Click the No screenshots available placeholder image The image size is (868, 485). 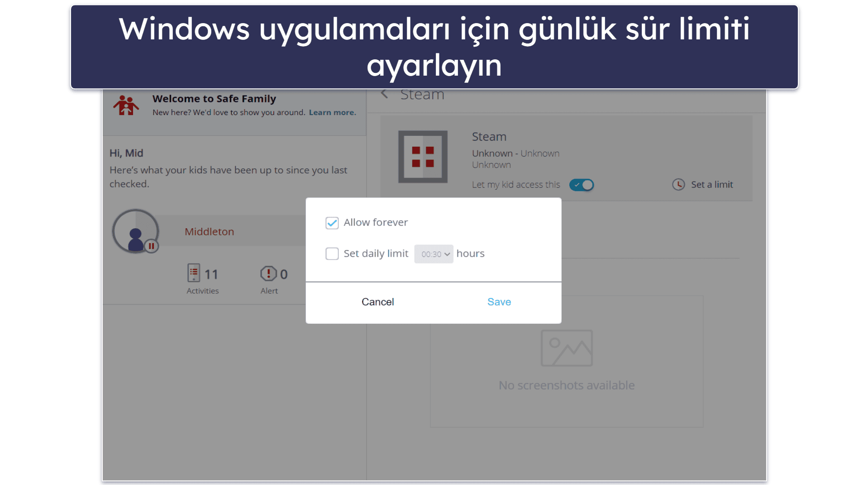click(x=567, y=348)
